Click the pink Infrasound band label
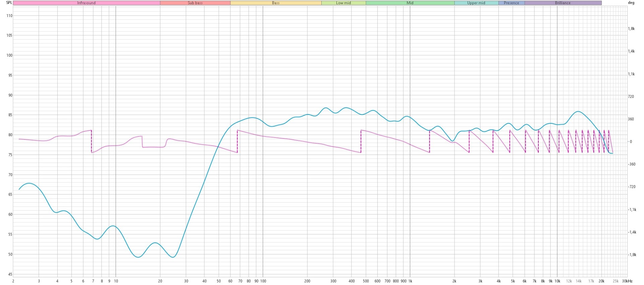The image size is (644, 285). (86, 3)
